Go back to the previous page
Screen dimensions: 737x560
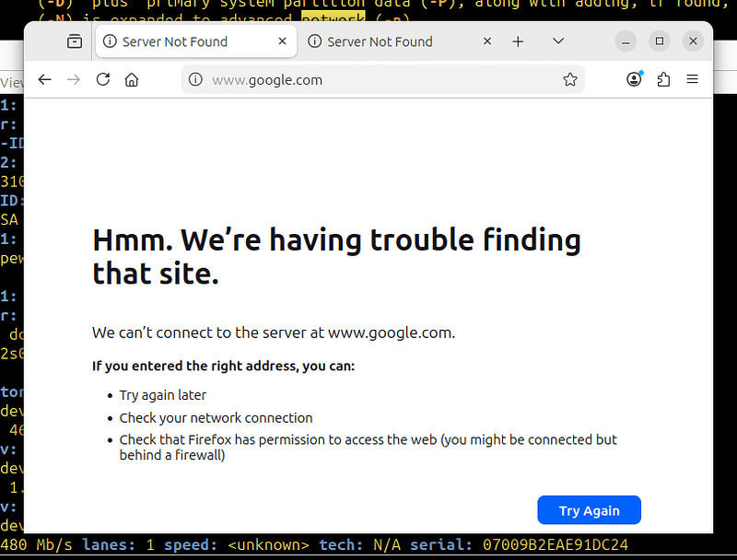44,79
